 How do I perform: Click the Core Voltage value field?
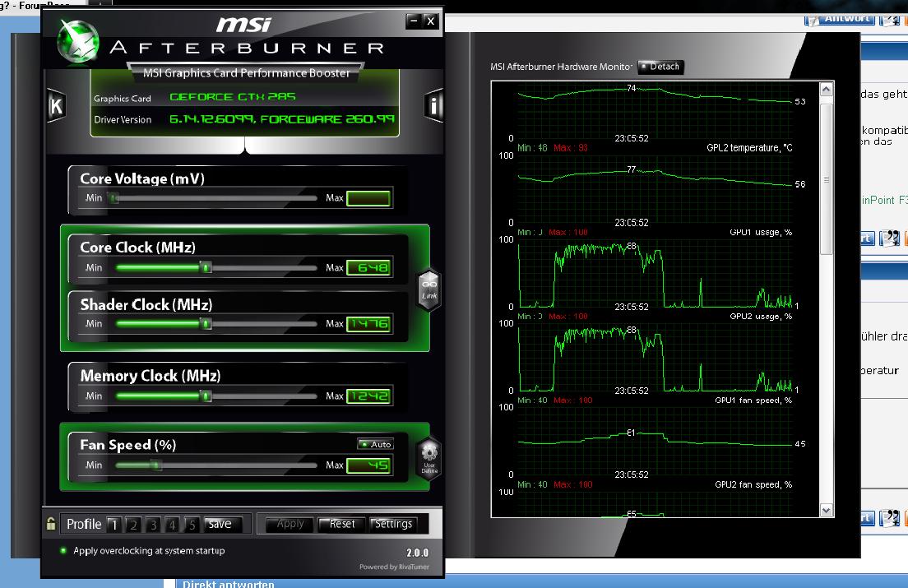click(x=368, y=198)
